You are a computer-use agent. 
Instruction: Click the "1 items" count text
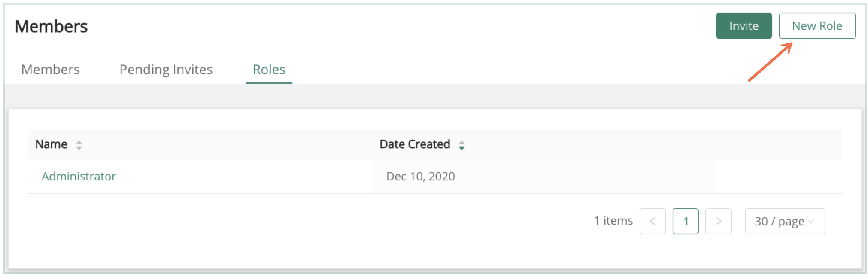(x=613, y=221)
